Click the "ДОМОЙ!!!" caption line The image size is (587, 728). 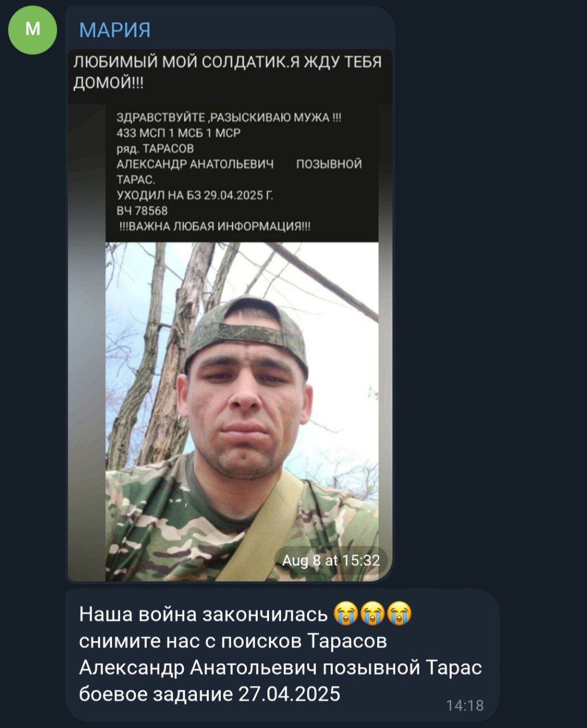[x=109, y=83]
